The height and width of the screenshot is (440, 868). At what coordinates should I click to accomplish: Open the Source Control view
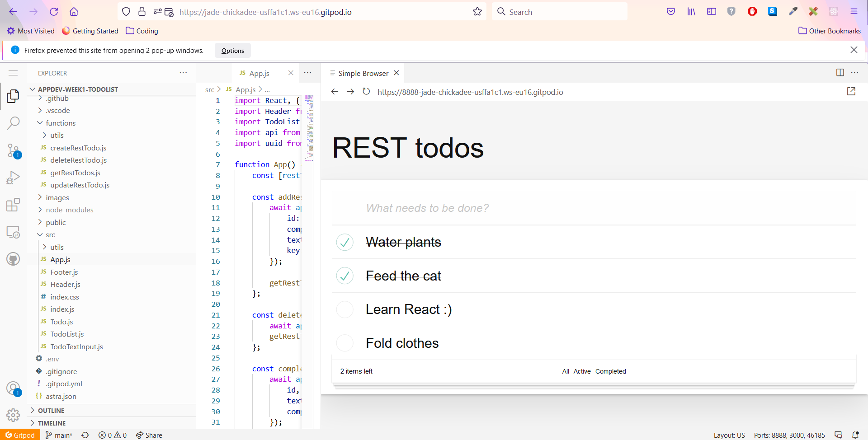point(13,150)
